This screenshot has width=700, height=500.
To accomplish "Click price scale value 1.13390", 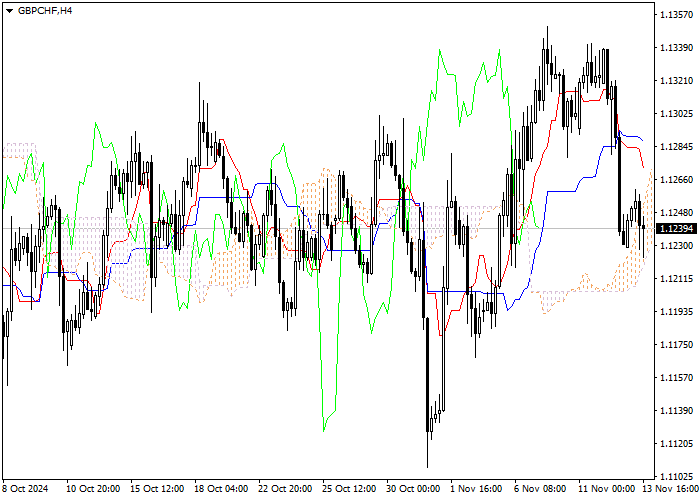I will coord(676,48).
